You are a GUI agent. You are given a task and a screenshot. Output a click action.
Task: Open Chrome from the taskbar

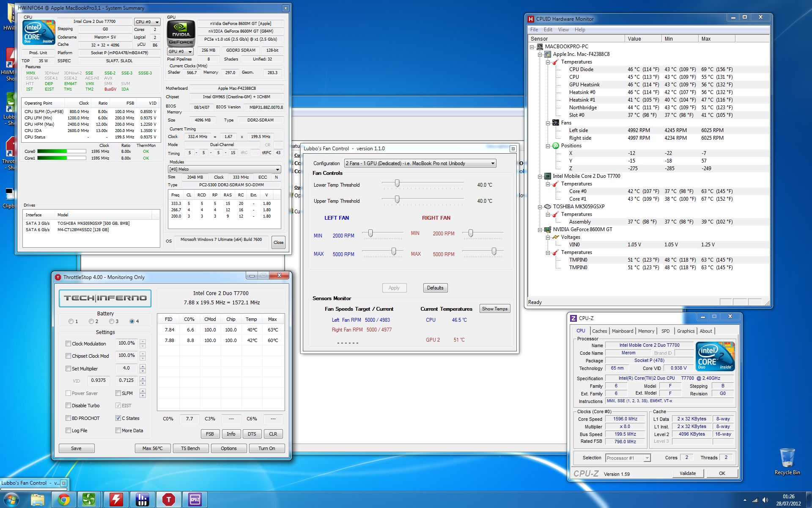point(64,500)
